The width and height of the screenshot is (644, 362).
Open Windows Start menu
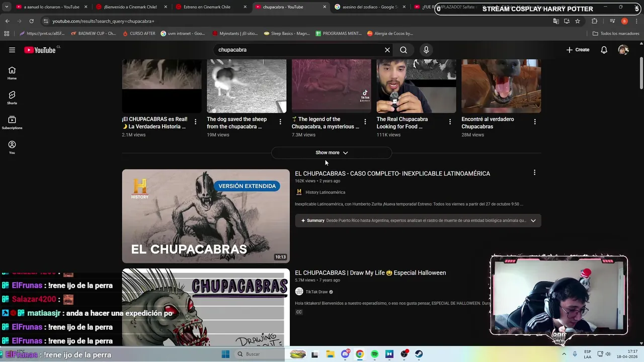pyautogui.click(x=226, y=354)
